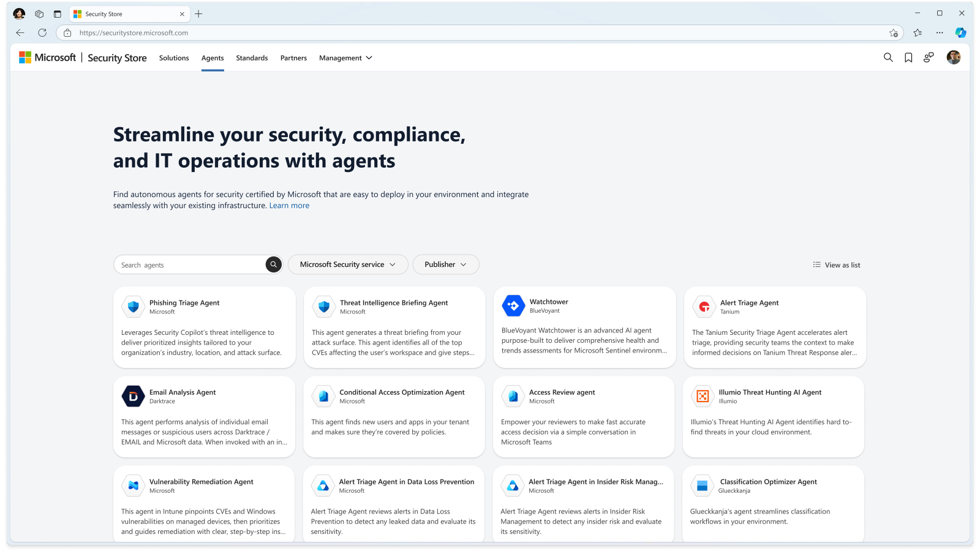Switch to View as list
980x551 pixels.
coord(836,264)
